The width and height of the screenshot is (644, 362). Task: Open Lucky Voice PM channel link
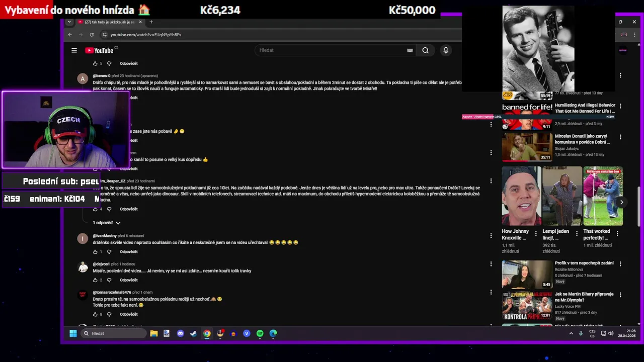568,306
